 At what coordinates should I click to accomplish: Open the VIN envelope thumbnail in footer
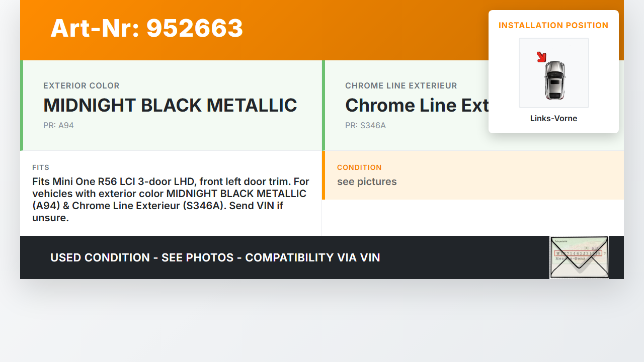coord(579,257)
